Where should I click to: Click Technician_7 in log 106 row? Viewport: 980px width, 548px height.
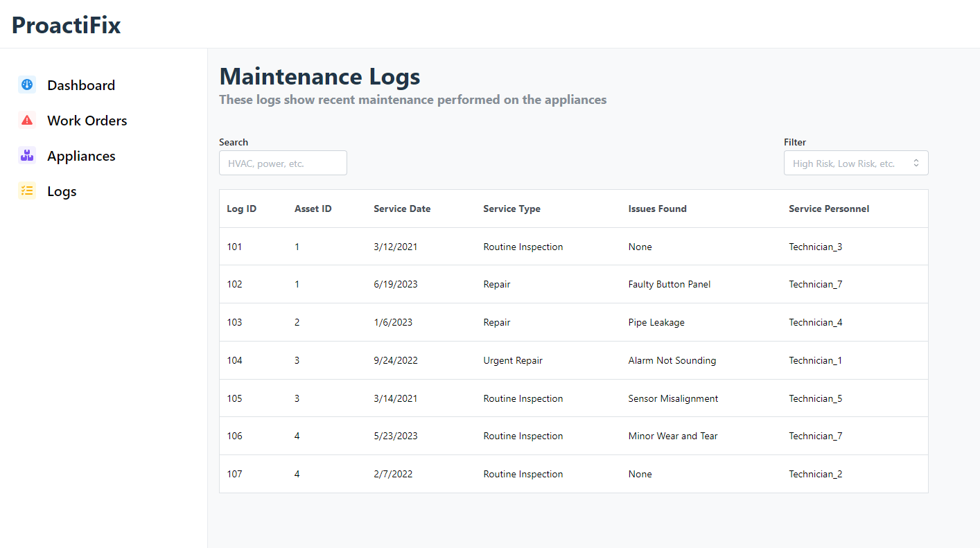click(816, 436)
